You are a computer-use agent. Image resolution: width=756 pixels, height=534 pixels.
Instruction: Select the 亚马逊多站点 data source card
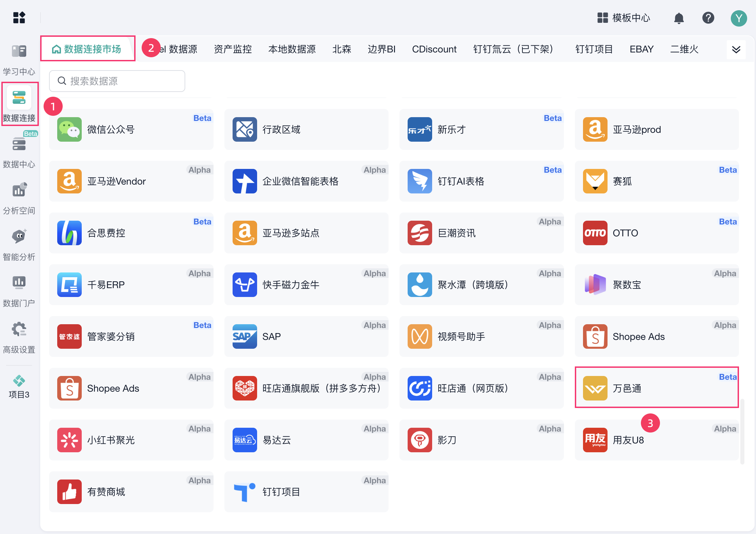[x=306, y=233]
